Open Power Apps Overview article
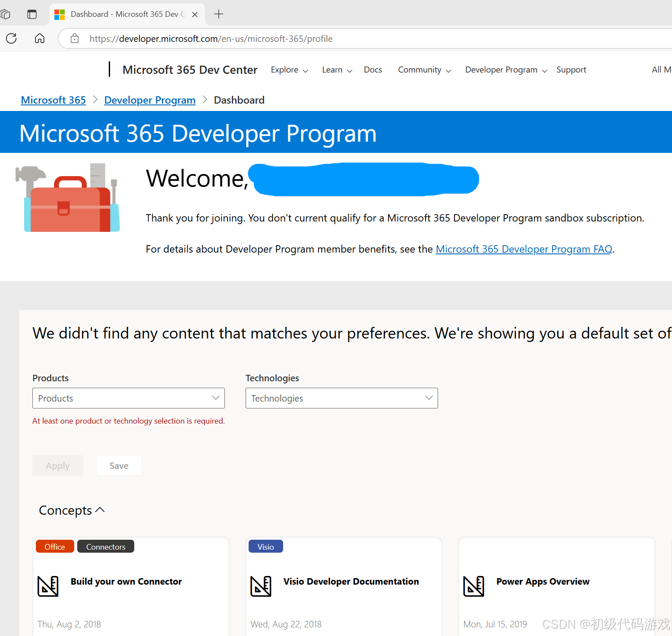The image size is (672, 636). tap(543, 582)
